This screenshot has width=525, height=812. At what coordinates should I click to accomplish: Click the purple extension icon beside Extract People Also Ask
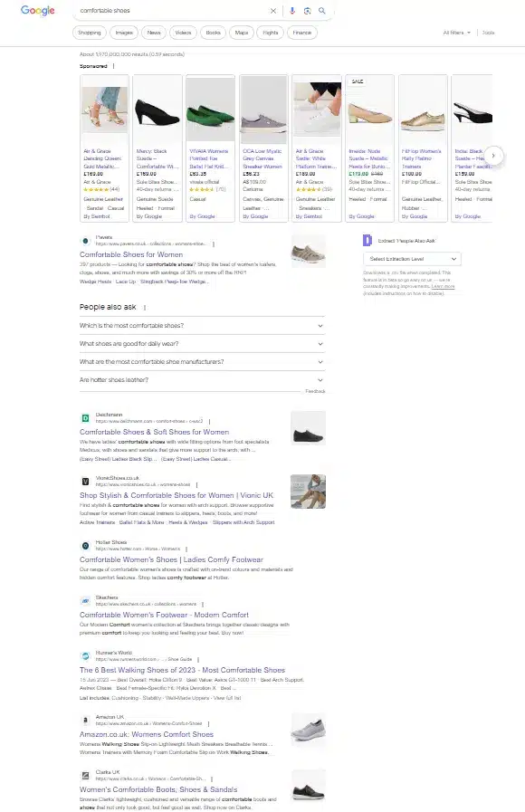[367, 240]
